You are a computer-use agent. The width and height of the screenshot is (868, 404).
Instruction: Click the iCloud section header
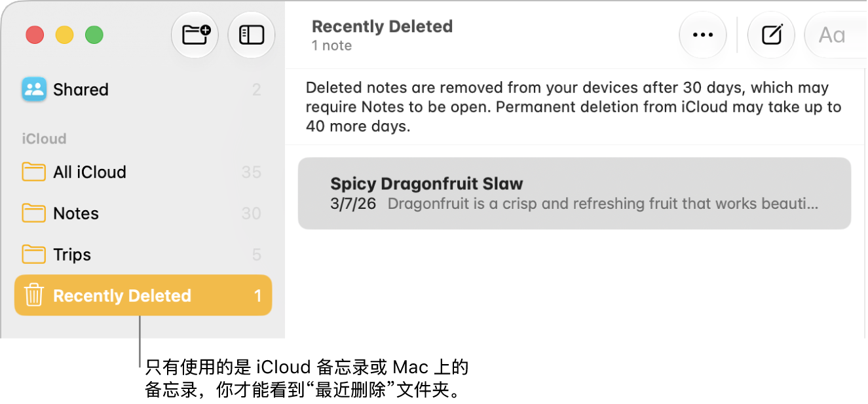pos(44,139)
